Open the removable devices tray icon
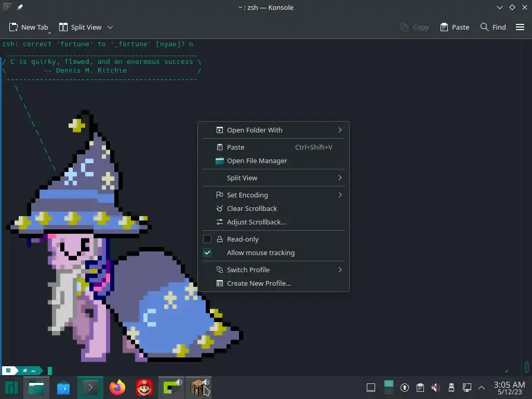532x399 pixels. point(451,388)
